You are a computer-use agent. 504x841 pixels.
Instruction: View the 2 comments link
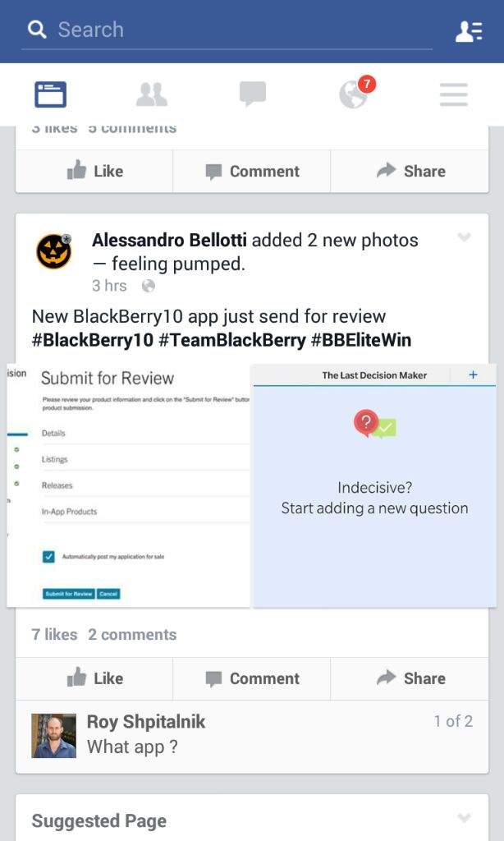(132, 635)
